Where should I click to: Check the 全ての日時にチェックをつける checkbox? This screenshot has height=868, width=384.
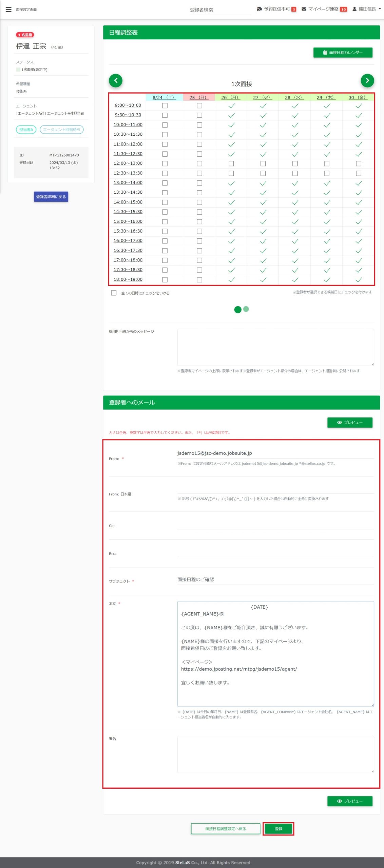(114, 293)
